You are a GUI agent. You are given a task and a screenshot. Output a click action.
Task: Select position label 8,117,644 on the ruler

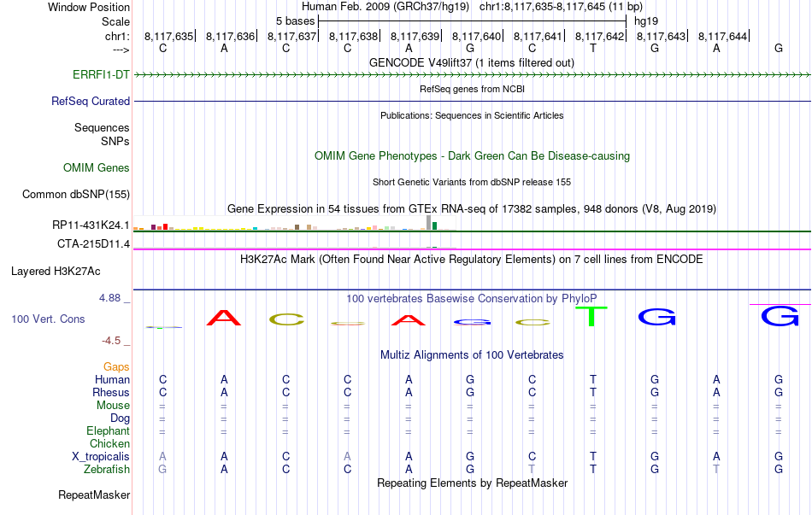pyautogui.click(x=722, y=36)
